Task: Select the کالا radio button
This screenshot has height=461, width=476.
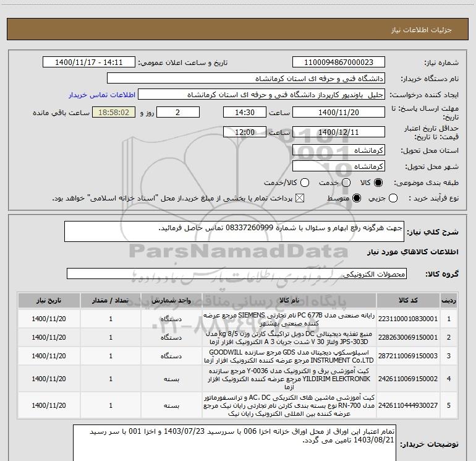Action: pyautogui.click(x=378, y=183)
